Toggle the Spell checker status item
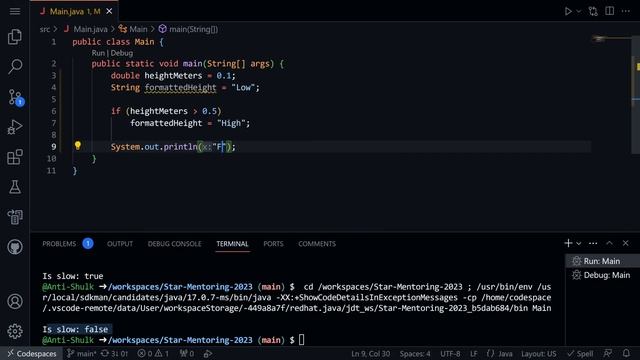The height and width of the screenshot is (360, 640). coord(580,353)
